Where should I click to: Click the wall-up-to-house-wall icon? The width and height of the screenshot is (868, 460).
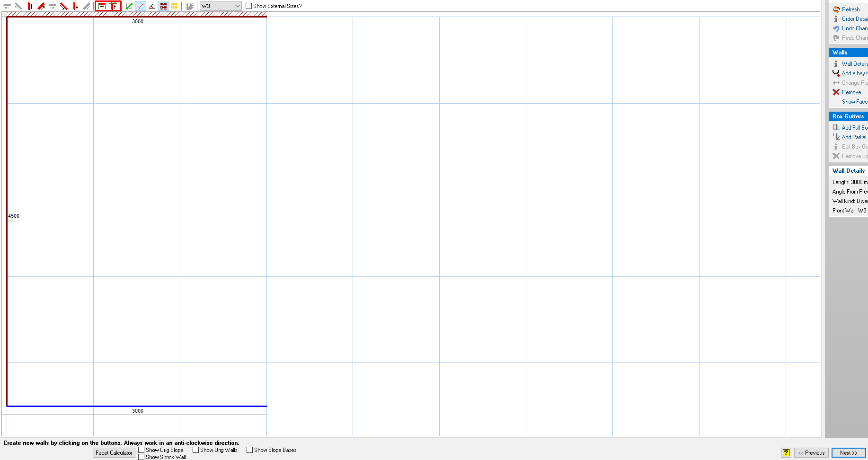coord(114,6)
